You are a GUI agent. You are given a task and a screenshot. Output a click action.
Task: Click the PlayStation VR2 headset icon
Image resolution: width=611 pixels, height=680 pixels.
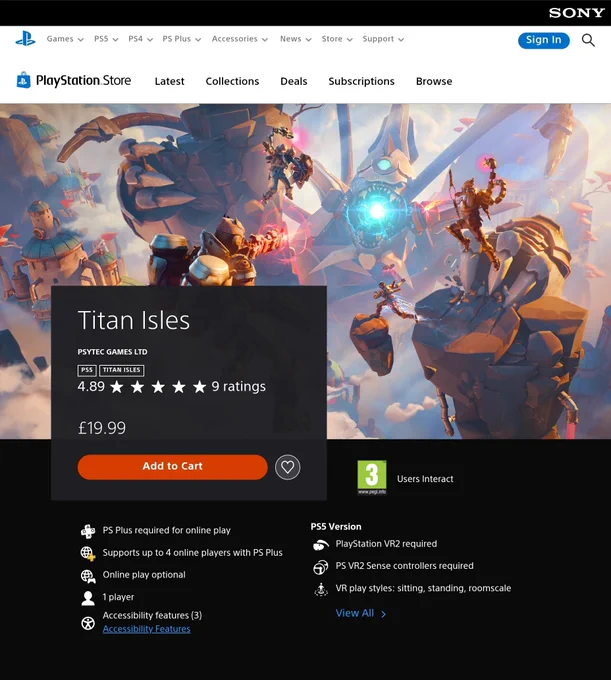pos(321,545)
